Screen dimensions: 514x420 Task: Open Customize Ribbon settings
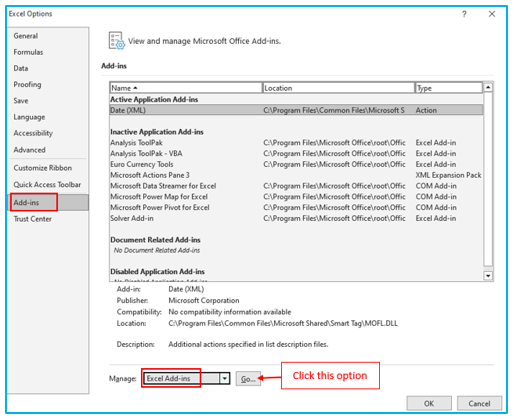tap(43, 168)
